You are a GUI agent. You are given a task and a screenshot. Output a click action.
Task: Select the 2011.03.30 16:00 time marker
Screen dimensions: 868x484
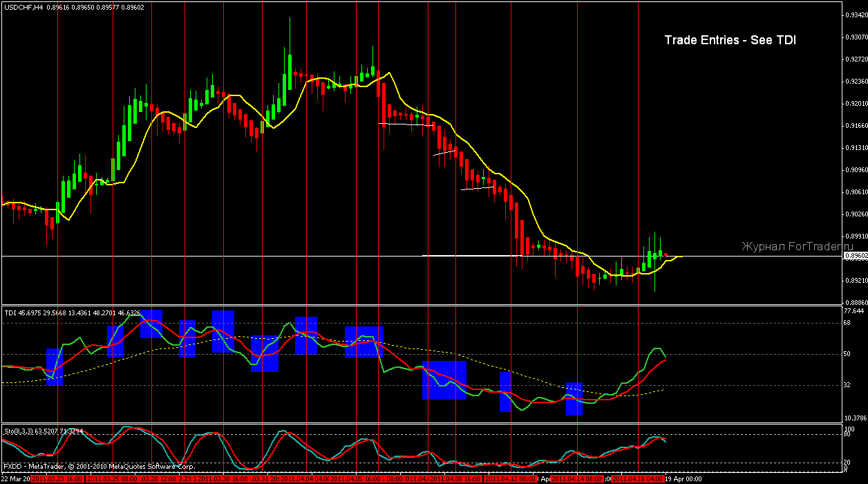(223, 478)
